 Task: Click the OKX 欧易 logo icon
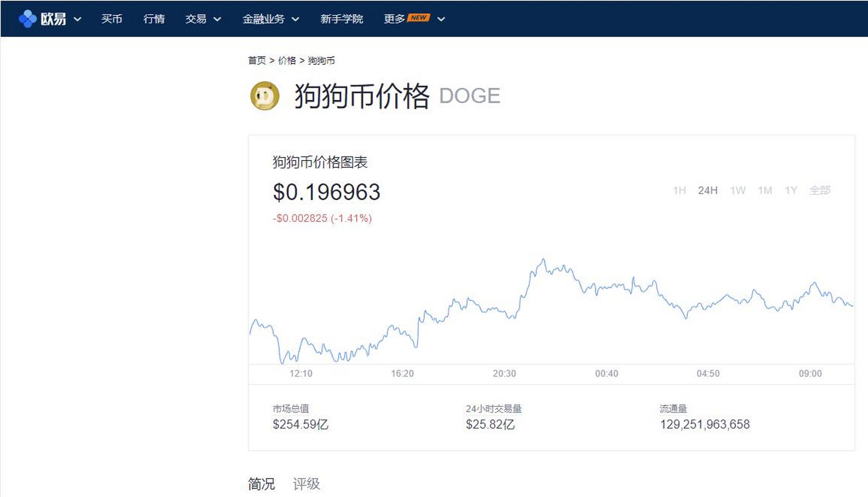(28, 19)
